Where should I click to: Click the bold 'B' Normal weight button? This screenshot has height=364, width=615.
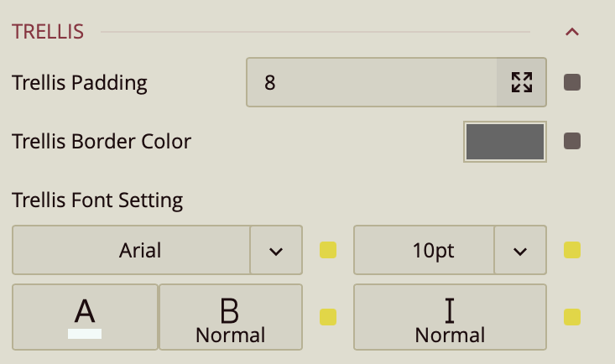tap(230, 317)
